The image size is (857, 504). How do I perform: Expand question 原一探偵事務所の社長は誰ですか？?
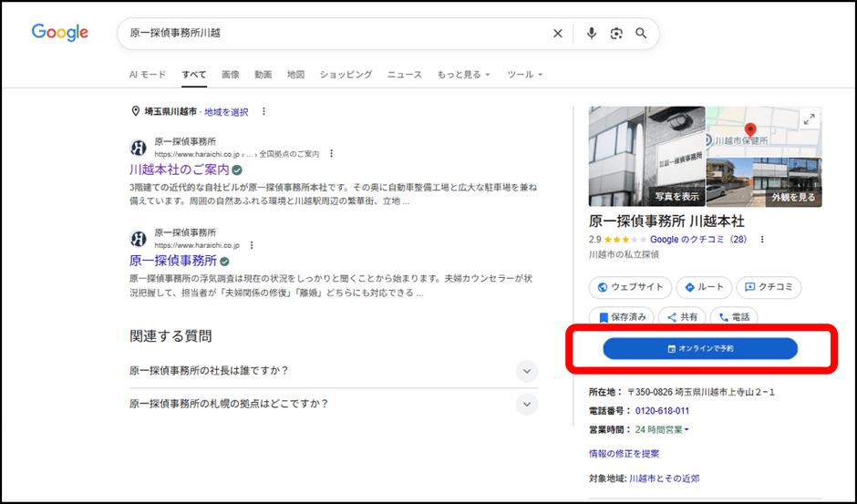click(334, 371)
